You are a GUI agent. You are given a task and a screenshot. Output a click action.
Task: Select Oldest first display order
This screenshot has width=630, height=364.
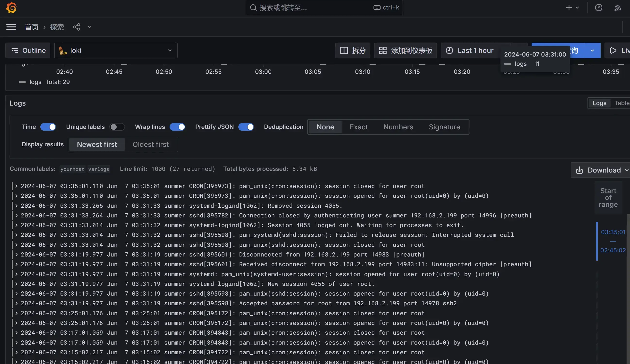point(150,144)
